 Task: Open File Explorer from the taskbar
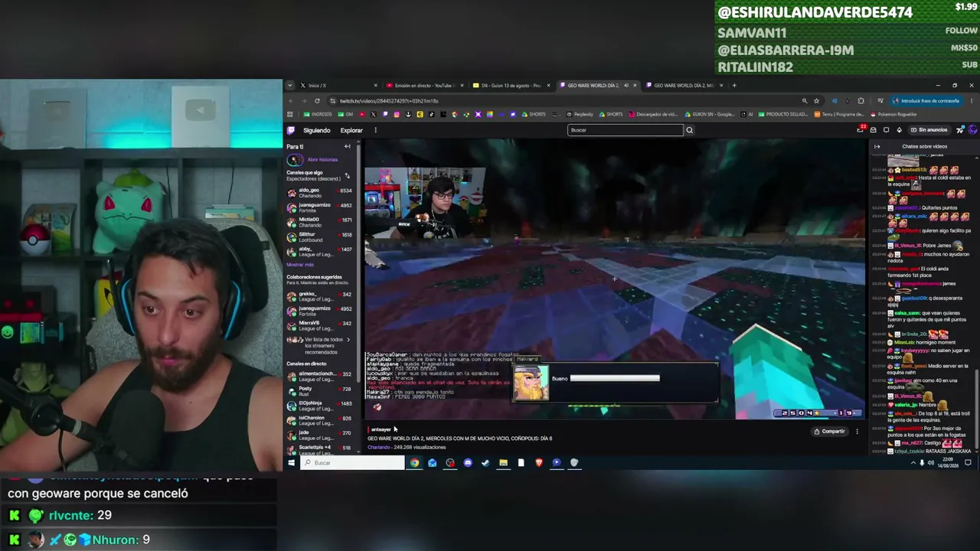pyautogui.click(x=503, y=462)
